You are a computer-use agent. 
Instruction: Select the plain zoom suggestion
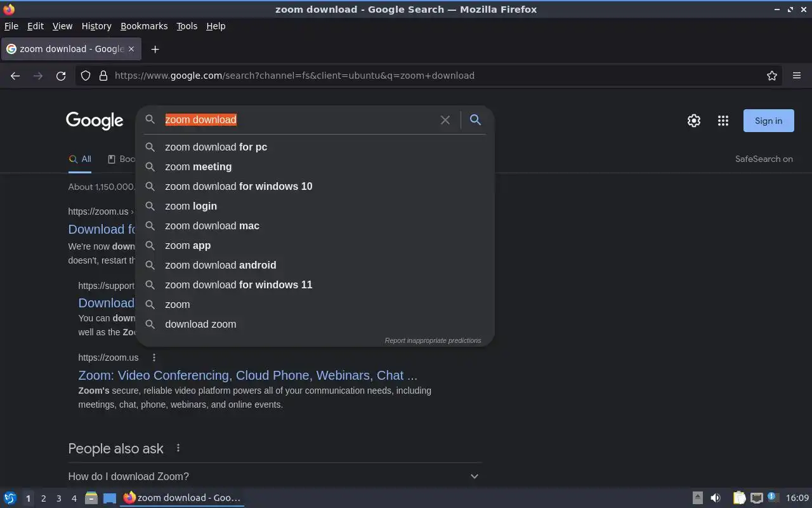315,304
